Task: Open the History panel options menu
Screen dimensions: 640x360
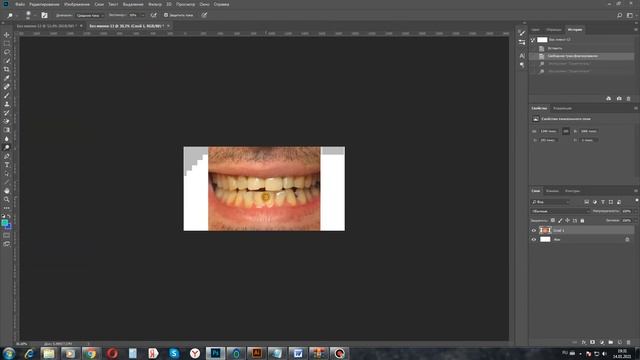Action: (636, 29)
